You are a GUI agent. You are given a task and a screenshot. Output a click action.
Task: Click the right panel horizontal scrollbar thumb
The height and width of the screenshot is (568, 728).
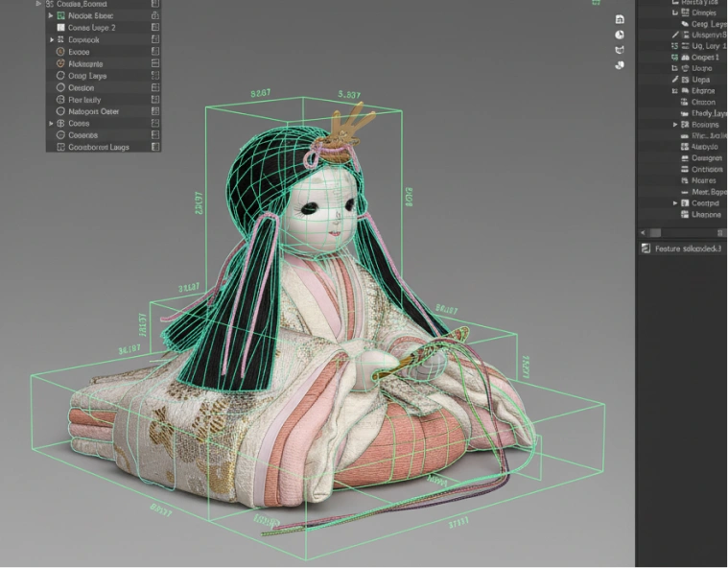pos(655,233)
